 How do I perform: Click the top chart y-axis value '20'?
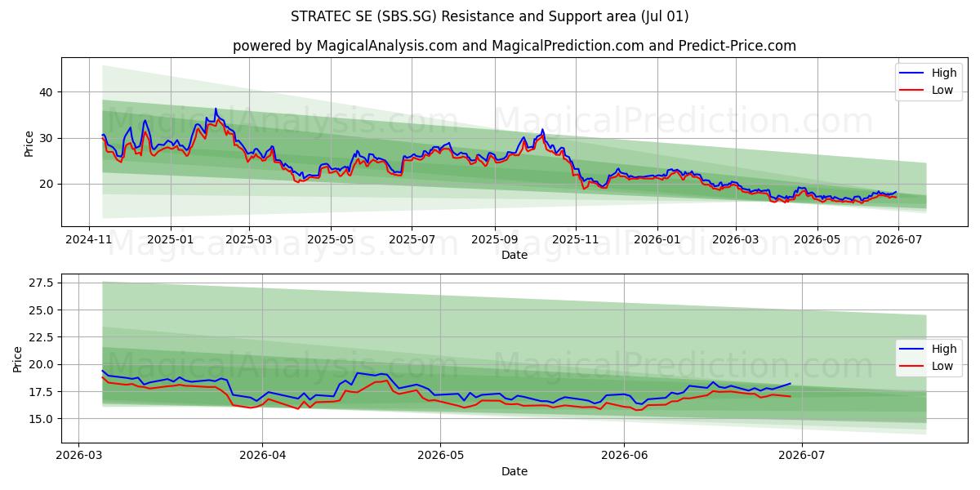point(47,184)
